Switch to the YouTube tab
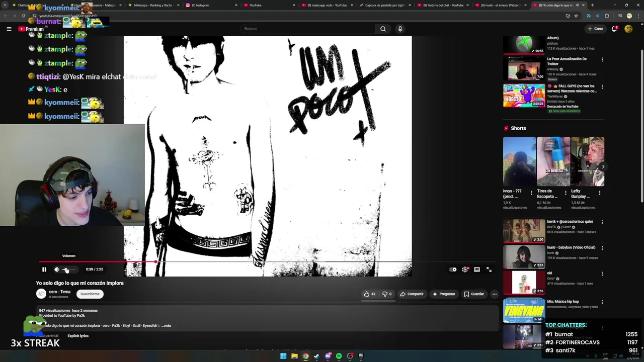Image resolution: width=644 pixels, height=362 pixels. click(268, 5)
